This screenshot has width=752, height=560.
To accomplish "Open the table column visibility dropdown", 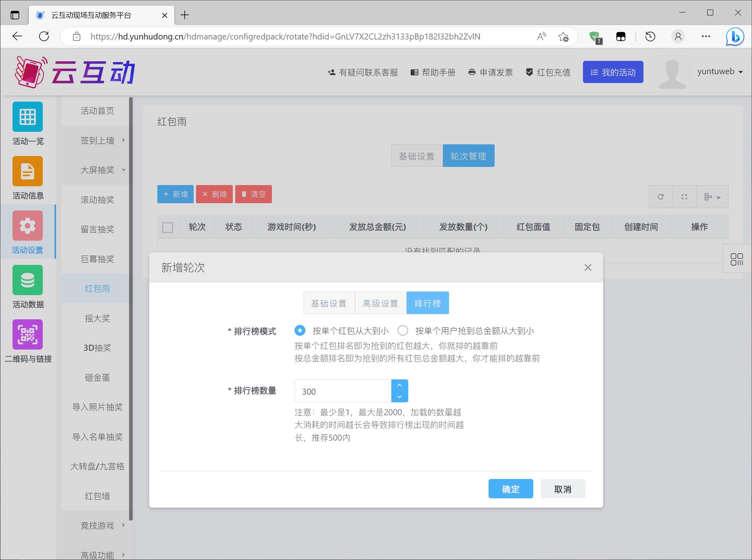I will point(712,197).
